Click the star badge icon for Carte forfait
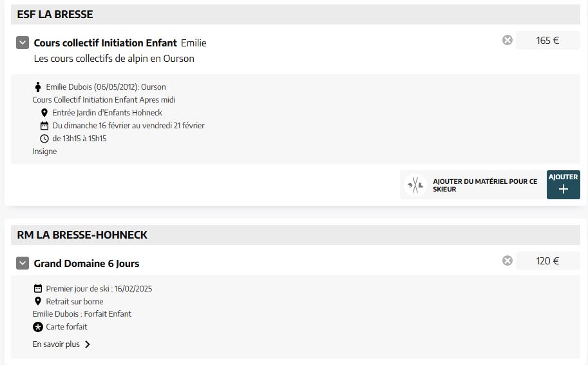 point(38,327)
